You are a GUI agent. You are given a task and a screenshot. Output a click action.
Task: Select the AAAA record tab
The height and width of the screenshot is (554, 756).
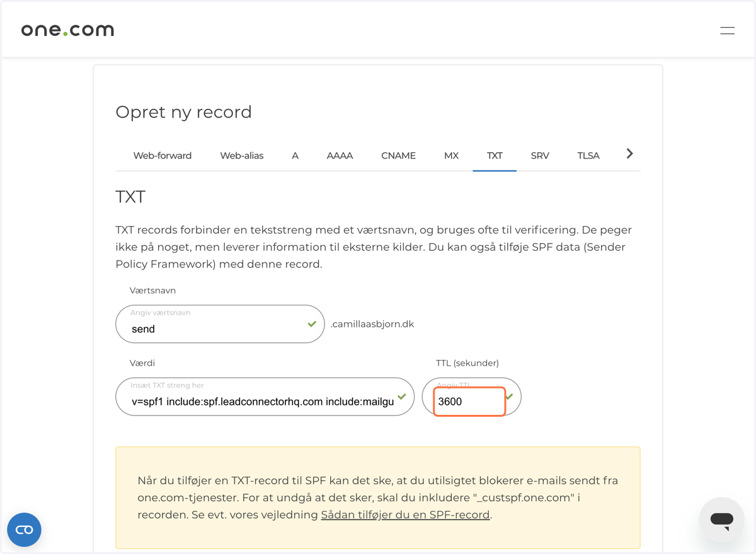340,155
